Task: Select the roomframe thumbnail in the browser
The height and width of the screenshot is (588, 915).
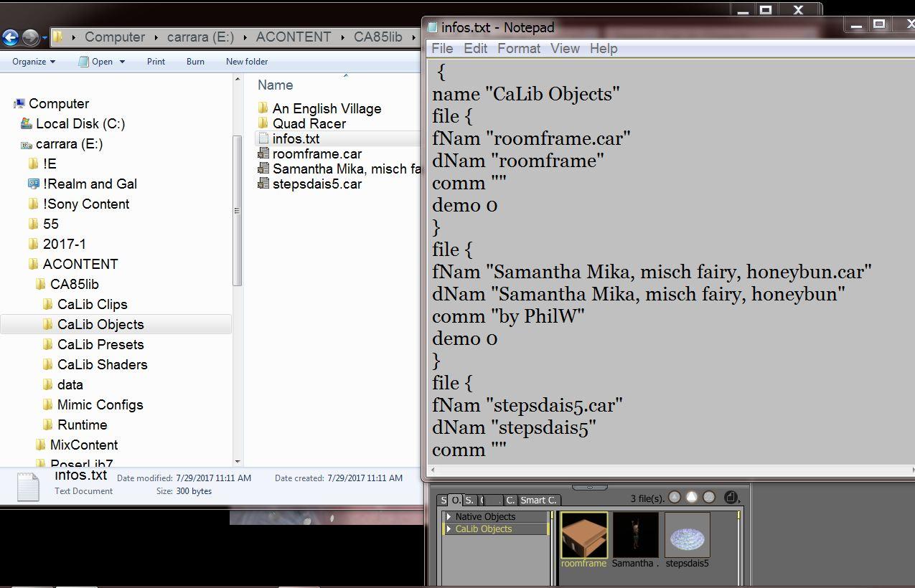Action: click(583, 535)
